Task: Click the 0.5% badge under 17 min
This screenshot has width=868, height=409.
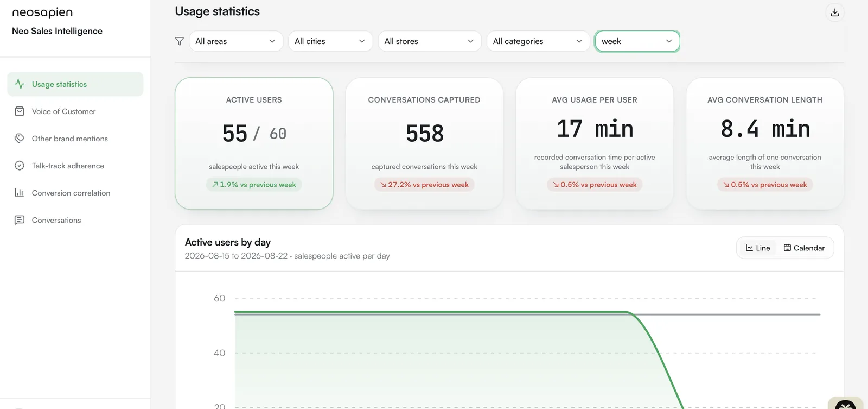Action: (595, 185)
